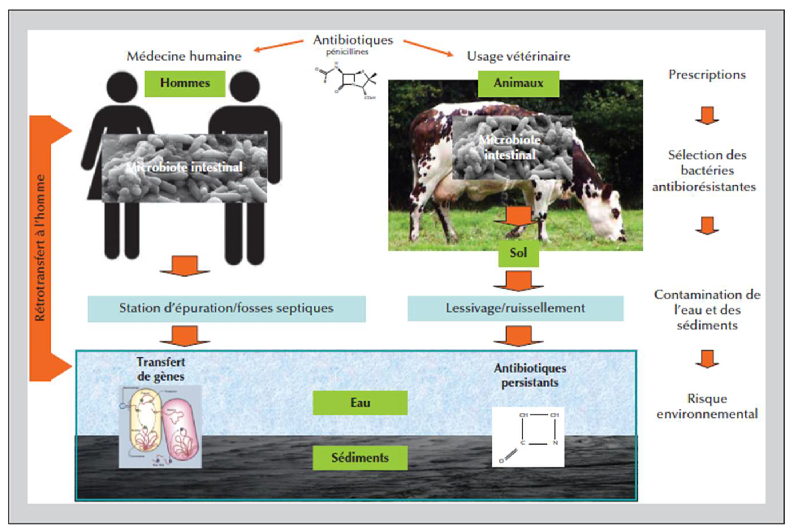Click the human Microbiote intestinal image
This screenshot has height=532, width=792.
(x=185, y=168)
